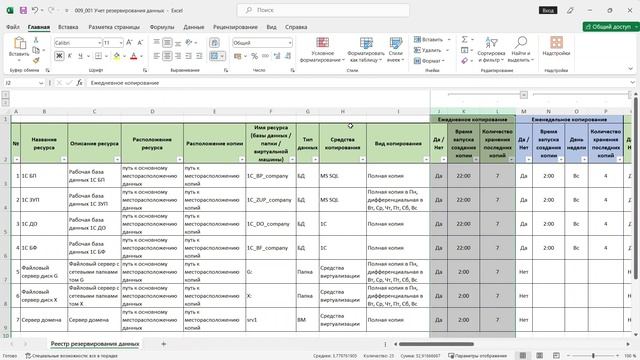Toggle bold (Ж) formatting

pos(59,56)
